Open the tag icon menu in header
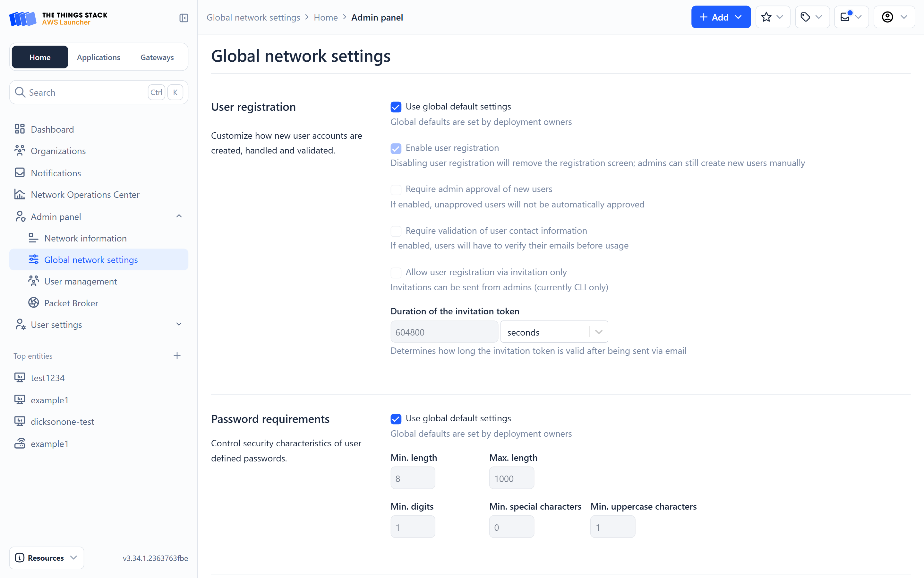924x578 pixels. tap(805, 17)
